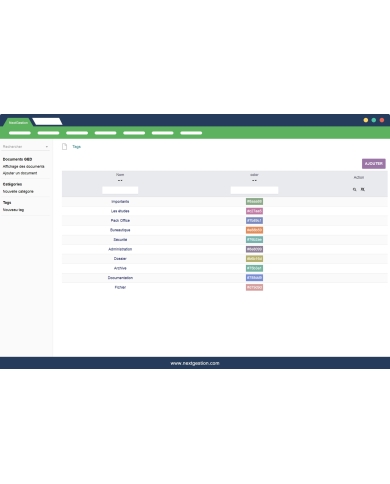390x484 pixels.
Task: Open the Rechercher dropdown in the sidebar
Action: click(25, 147)
